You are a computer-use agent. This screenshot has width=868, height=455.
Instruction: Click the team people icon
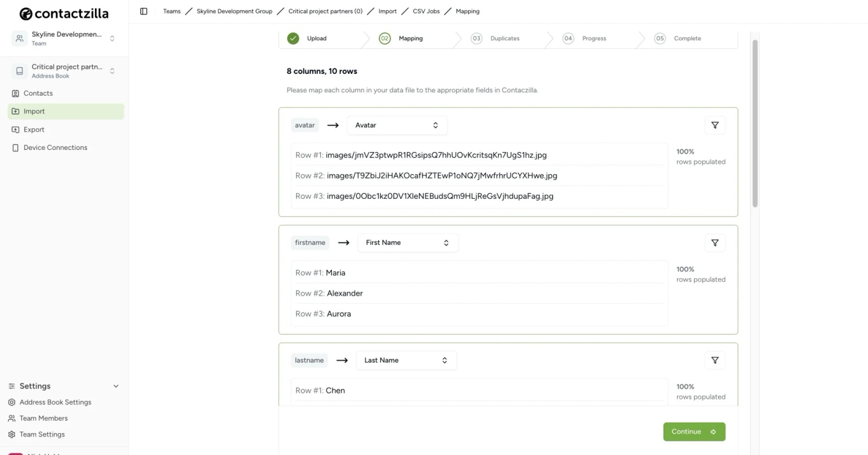pyautogui.click(x=20, y=39)
